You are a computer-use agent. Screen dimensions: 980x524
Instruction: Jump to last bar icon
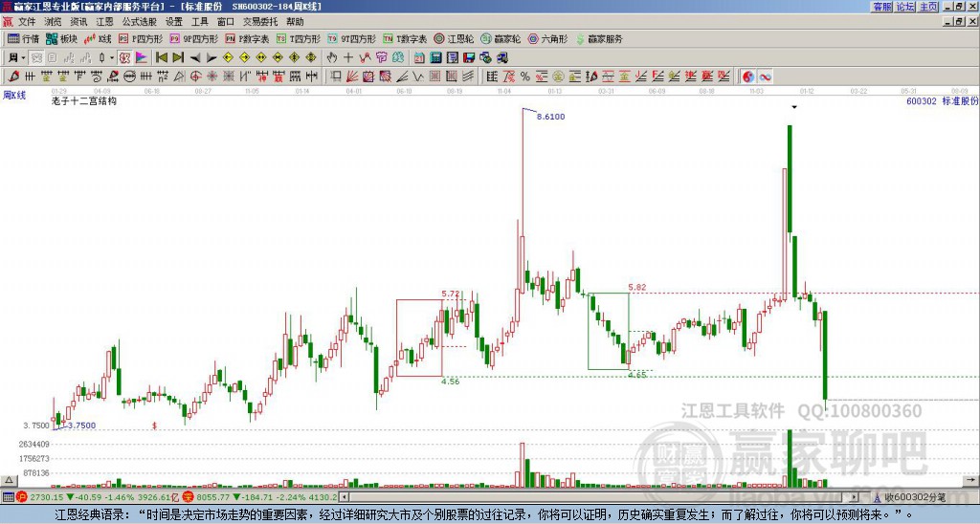coord(178,58)
